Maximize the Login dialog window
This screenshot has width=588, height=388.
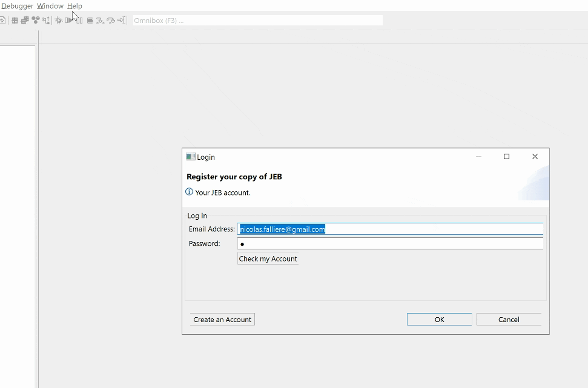click(506, 157)
